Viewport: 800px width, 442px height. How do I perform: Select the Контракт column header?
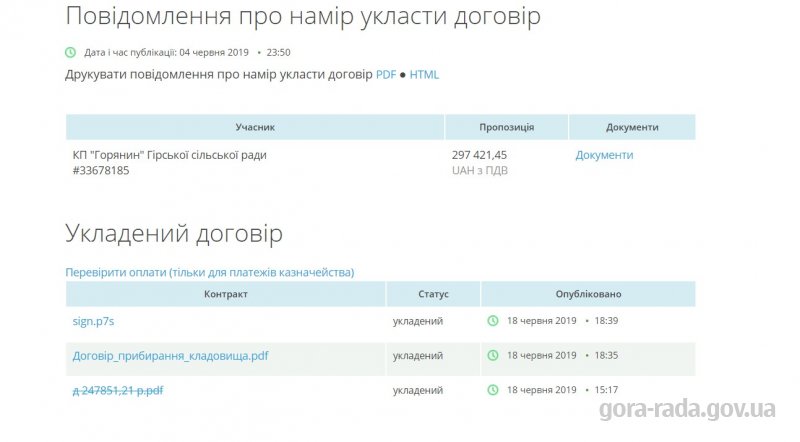pos(226,294)
